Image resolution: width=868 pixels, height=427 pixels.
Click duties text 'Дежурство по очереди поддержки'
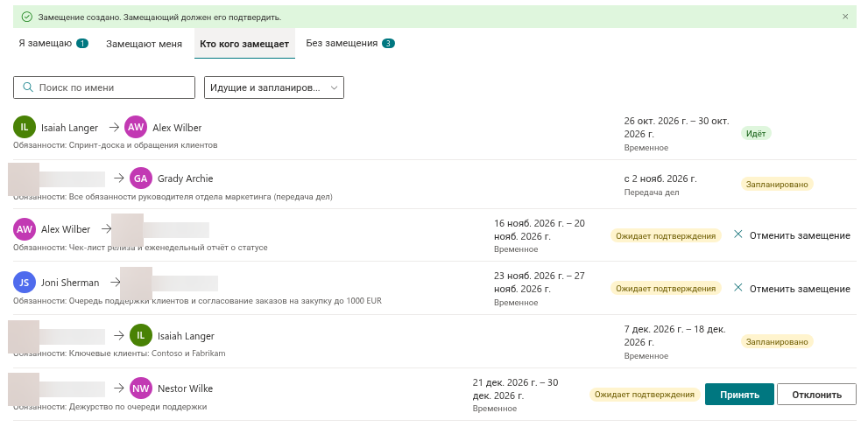click(138, 407)
